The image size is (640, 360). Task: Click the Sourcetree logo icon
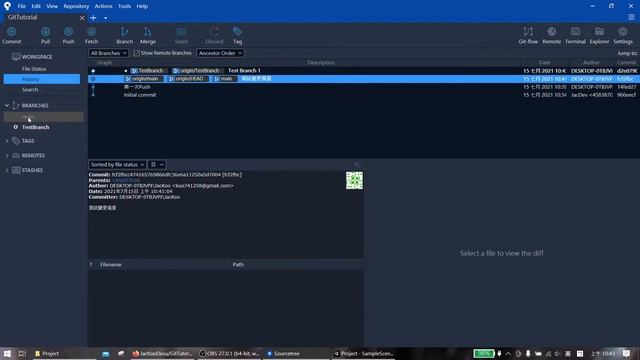click(7, 6)
